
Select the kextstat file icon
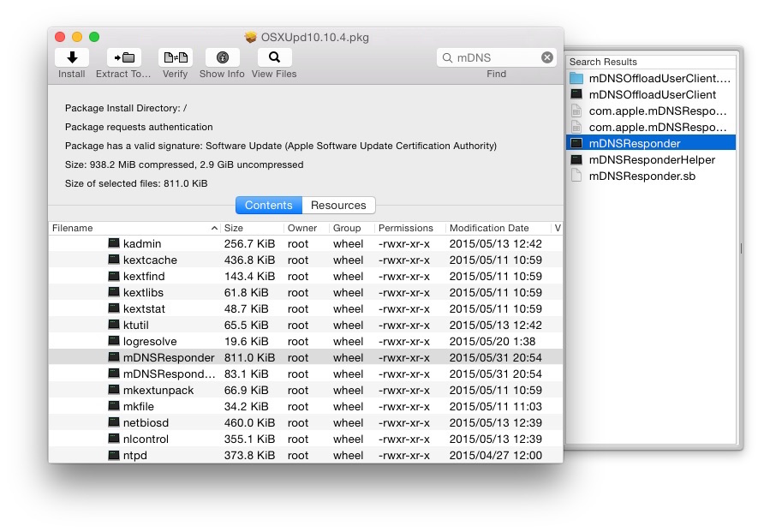click(114, 308)
